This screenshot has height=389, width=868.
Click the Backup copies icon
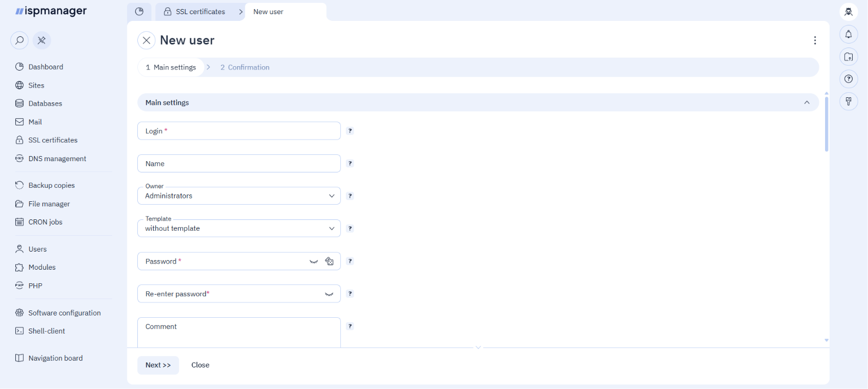click(x=20, y=185)
